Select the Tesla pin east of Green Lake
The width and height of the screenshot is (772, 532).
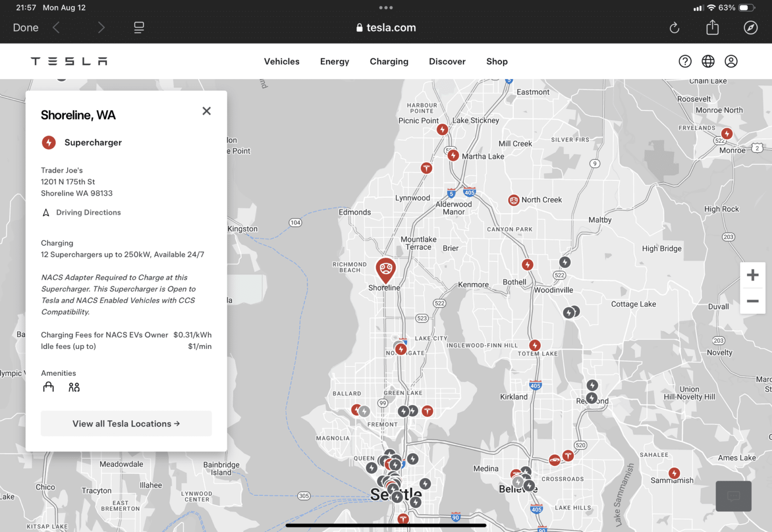pos(427,411)
